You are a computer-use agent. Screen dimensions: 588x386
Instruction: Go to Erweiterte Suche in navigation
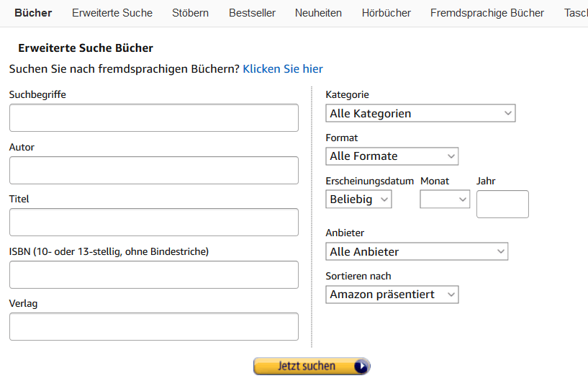(x=112, y=13)
